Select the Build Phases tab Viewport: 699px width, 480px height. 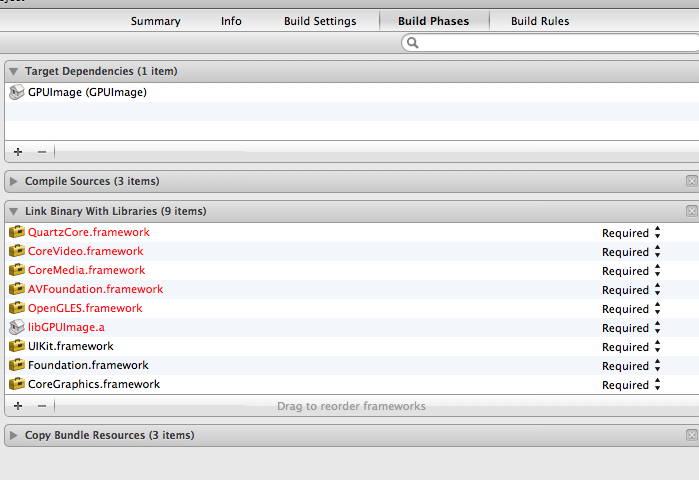point(433,21)
